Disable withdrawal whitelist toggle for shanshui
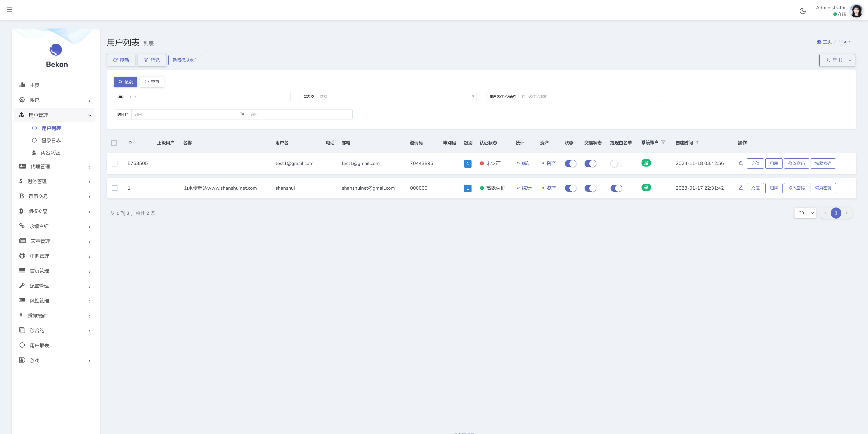The width and height of the screenshot is (868, 434). coord(616,188)
